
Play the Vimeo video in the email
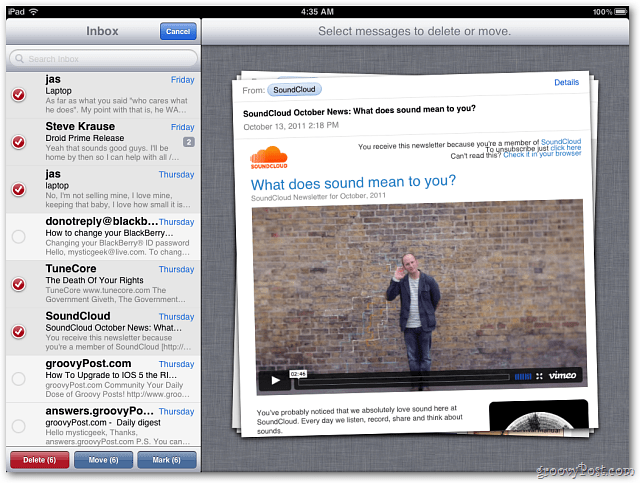(276, 381)
